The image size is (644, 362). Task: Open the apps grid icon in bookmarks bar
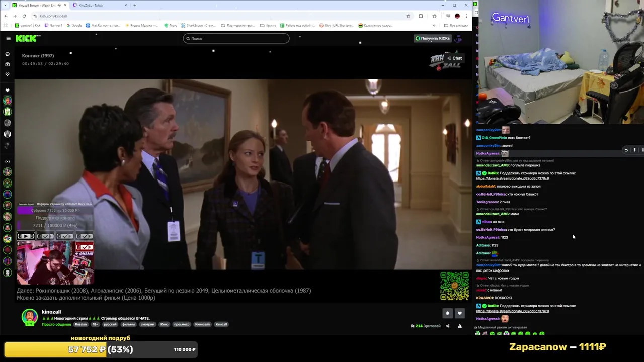6,25
